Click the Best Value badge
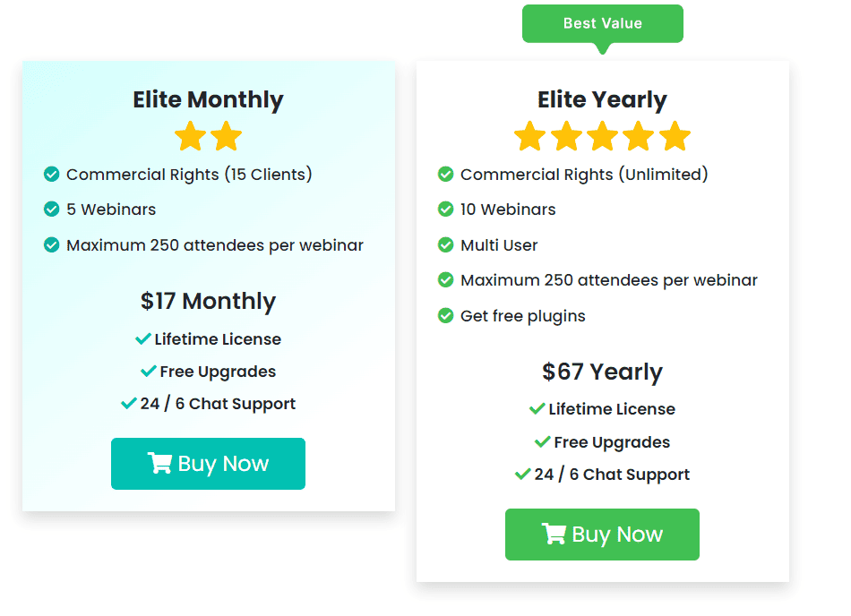This screenshot has height=616, width=851. click(603, 23)
